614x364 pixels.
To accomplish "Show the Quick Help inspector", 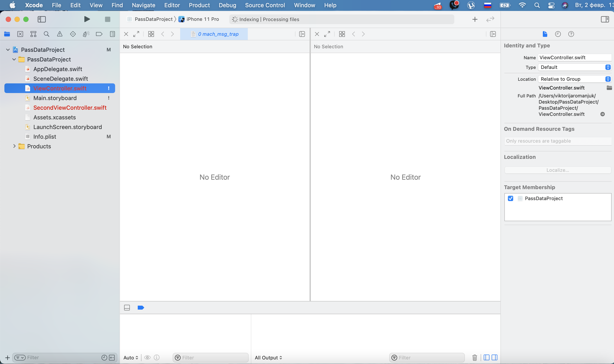I will [x=571, y=34].
